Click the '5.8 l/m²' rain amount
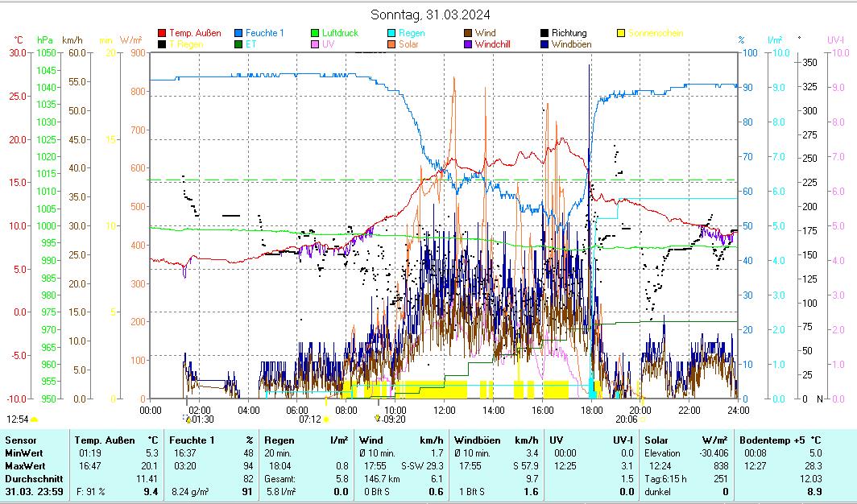This screenshot has width=857, height=504. coord(280,491)
